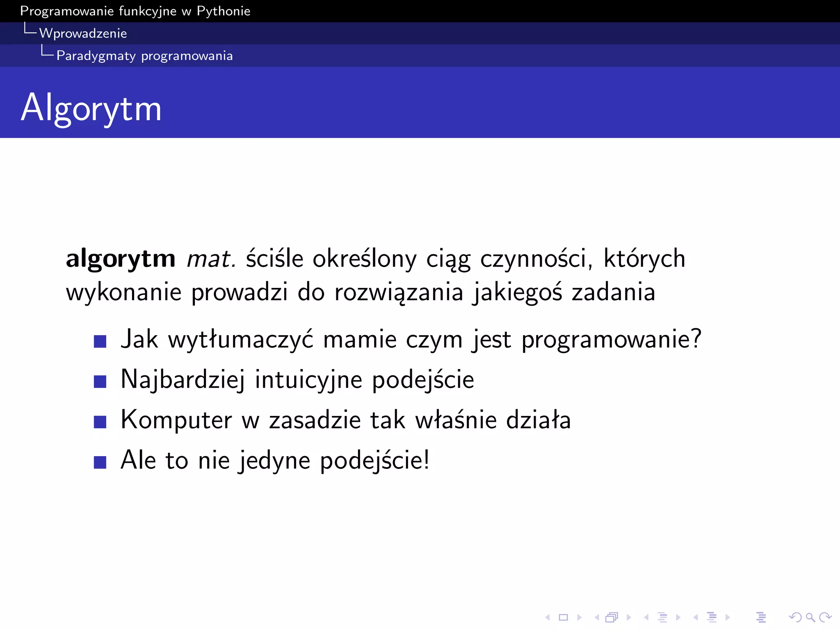Click the Algorytm frame title
This screenshot has height=630, width=840.
[x=91, y=108]
